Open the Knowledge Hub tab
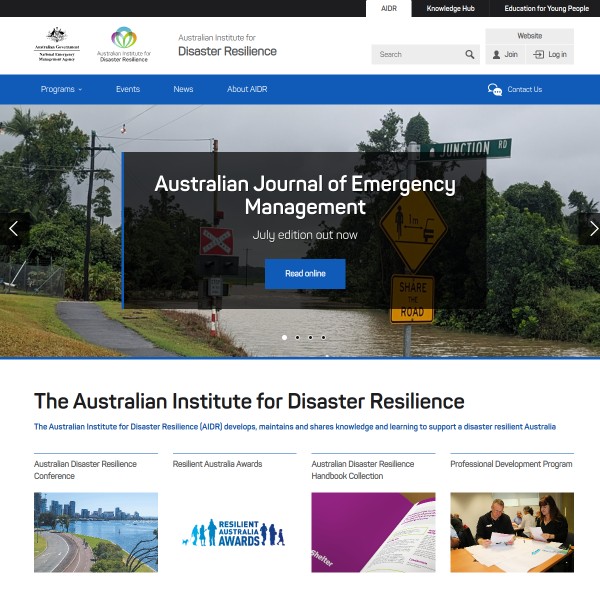600x600 pixels. (450, 9)
